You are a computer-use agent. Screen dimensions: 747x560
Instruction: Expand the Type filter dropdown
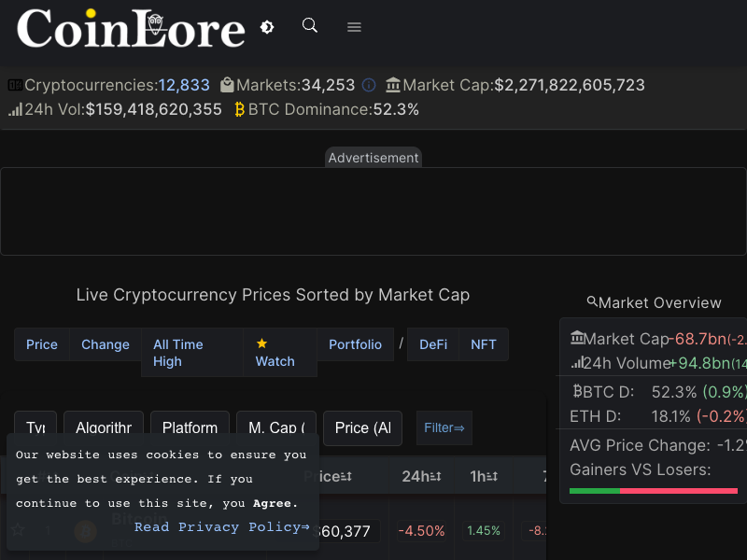tap(35, 427)
